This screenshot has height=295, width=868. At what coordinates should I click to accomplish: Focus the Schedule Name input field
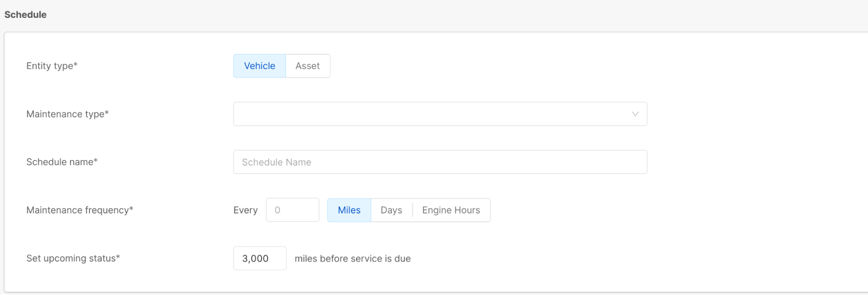click(440, 162)
